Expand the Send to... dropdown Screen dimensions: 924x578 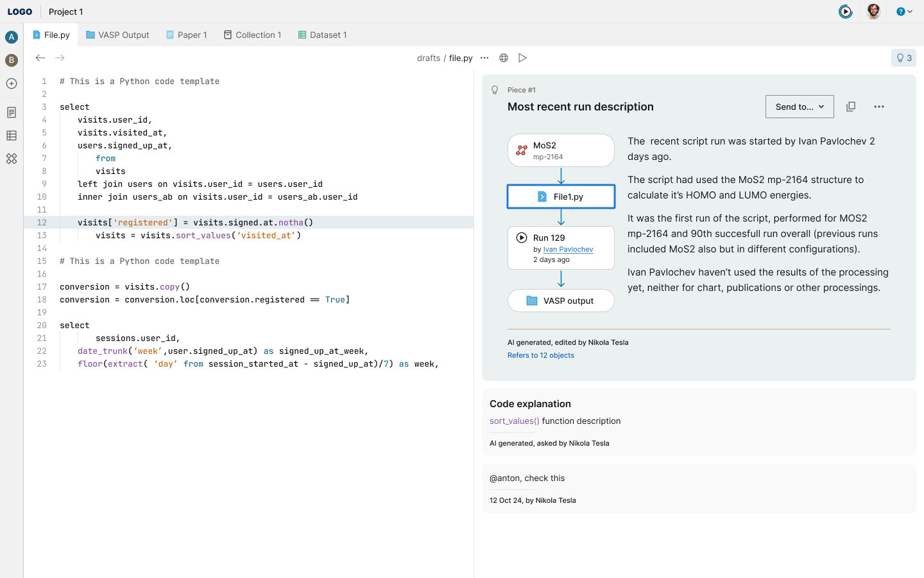800,107
